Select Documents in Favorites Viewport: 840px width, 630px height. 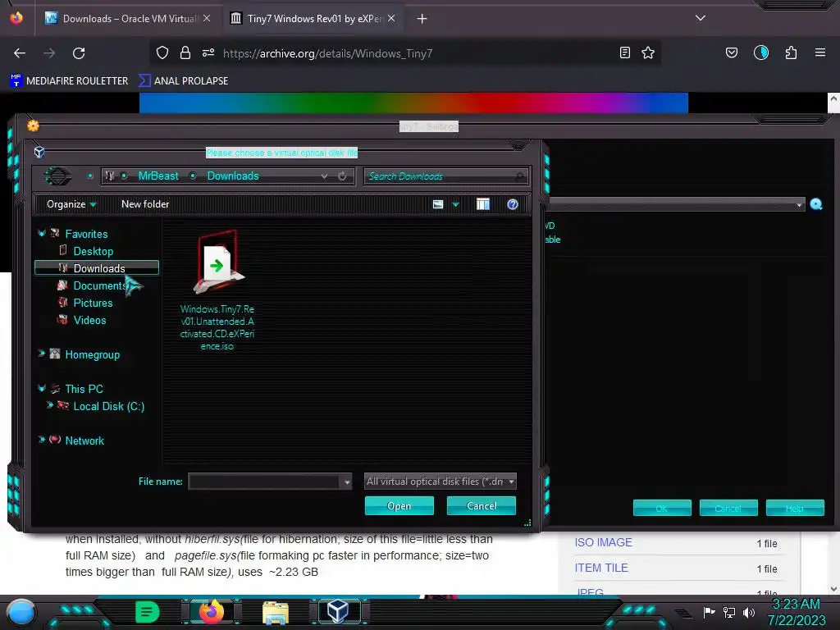(99, 285)
